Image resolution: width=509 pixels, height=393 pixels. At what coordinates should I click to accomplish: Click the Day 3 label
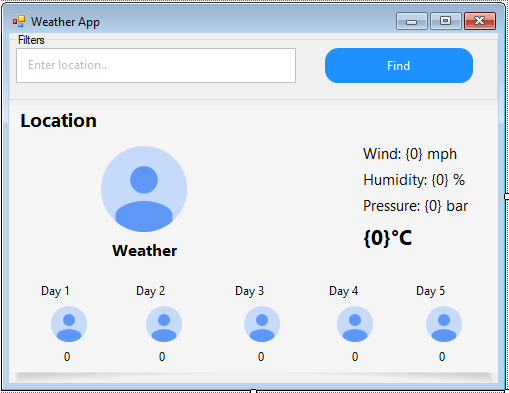[x=249, y=291]
